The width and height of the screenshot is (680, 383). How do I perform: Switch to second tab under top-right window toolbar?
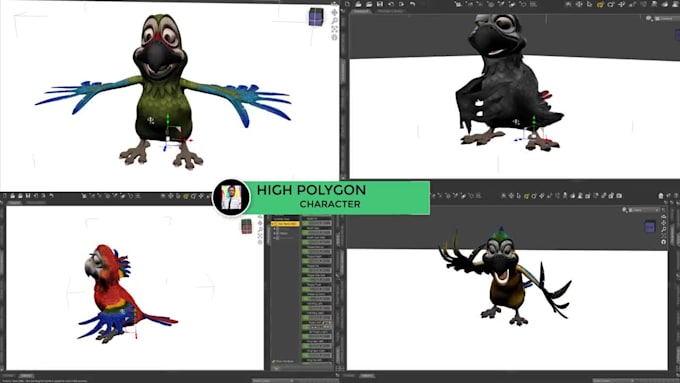390,11
